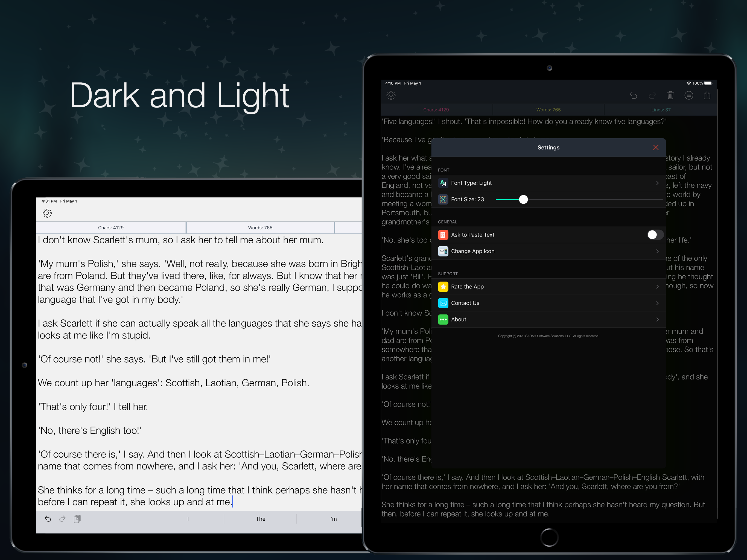747x560 pixels.
Task: Tap redo icon in keyboard bar
Action: [x=62, y=519]
